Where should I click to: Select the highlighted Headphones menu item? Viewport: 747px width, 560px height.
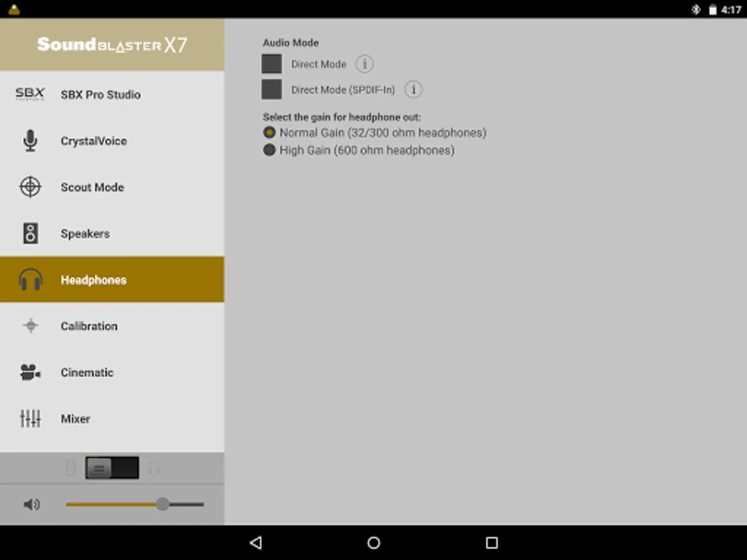112,280
